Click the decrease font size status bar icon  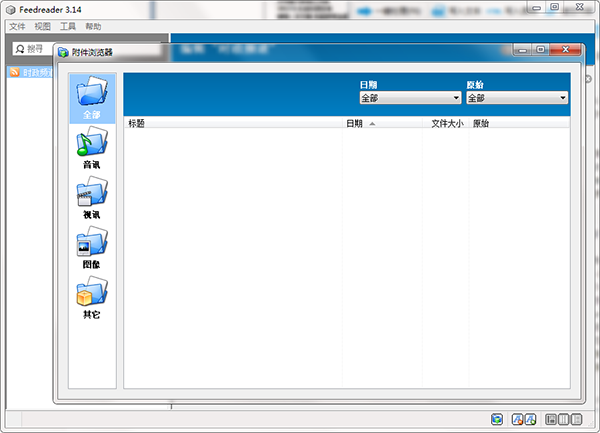pos(518,420)
